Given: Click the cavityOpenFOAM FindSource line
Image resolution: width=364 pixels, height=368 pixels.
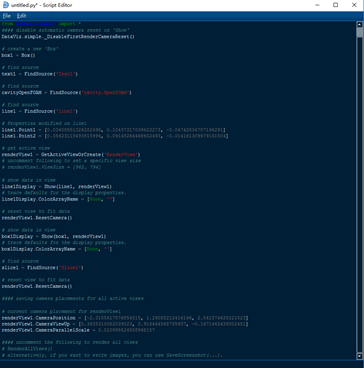Looking at the screenshot, I should click(67, 92).
